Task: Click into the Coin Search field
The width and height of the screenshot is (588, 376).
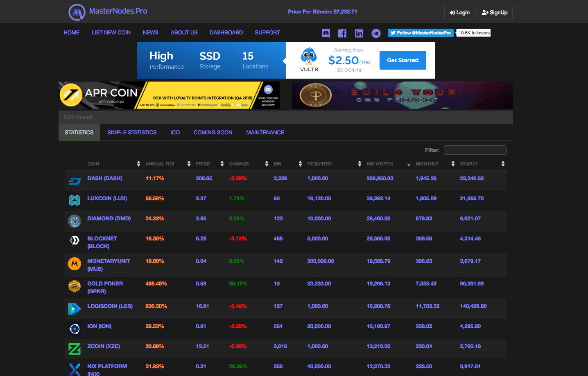Action: point(286,117)
